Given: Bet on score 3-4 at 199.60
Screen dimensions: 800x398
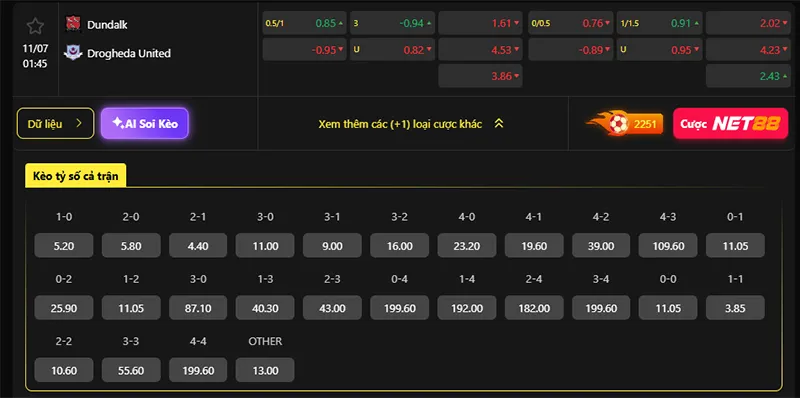Looking at the screenshot, I should (601, 308).
